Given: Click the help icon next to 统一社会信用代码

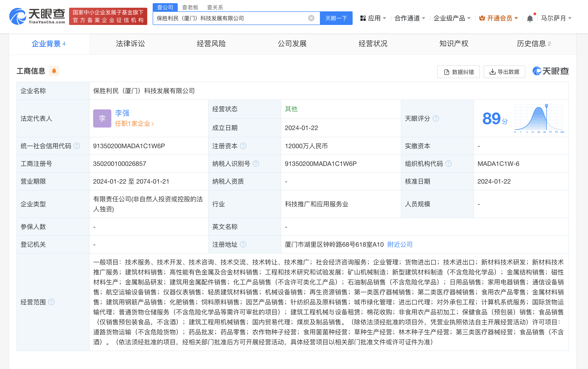Looking at the screenshot, I should 77,146.
